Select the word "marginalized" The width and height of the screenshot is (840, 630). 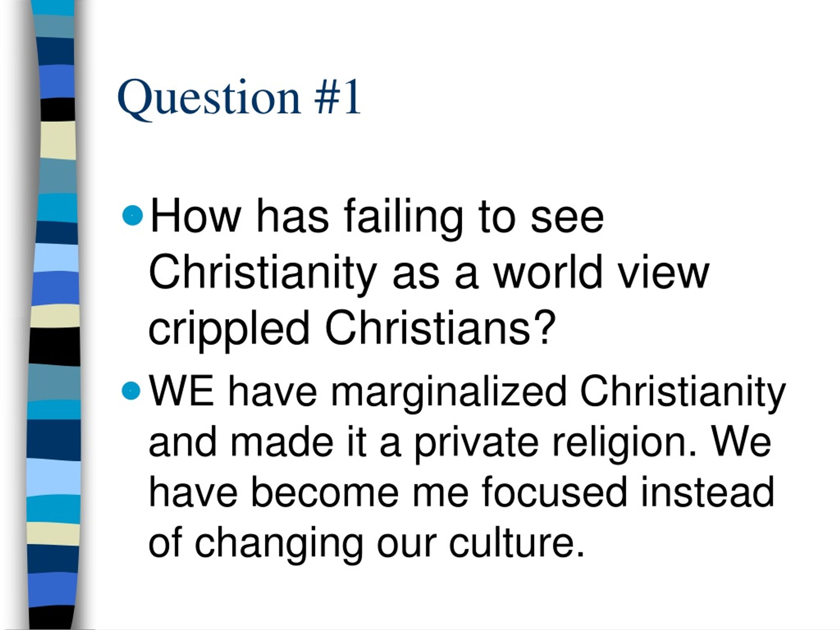[x=449, y=393]
